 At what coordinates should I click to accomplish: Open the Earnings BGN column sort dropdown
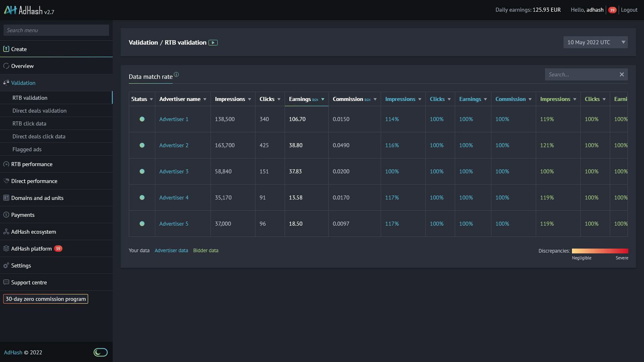pyautogui.click(x=322, y=99)
